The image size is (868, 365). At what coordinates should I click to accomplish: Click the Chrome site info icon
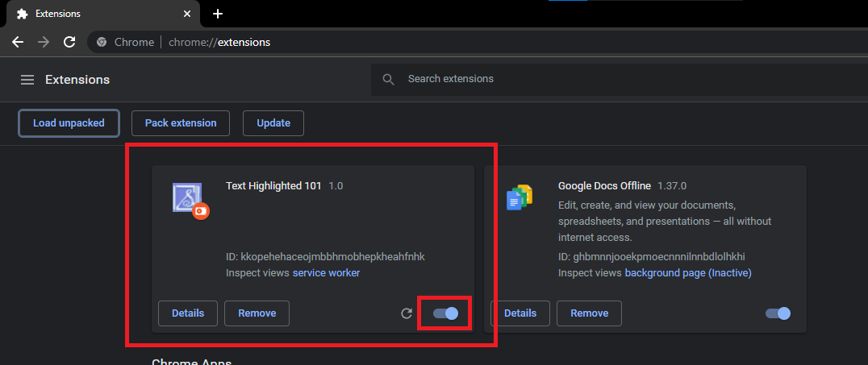[x=102, y=42]
